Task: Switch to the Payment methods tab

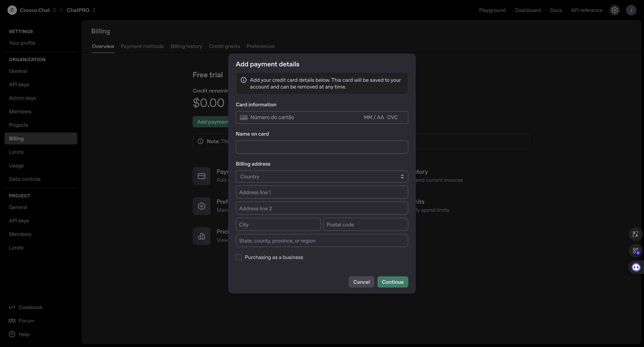Action: pos(142,46)
